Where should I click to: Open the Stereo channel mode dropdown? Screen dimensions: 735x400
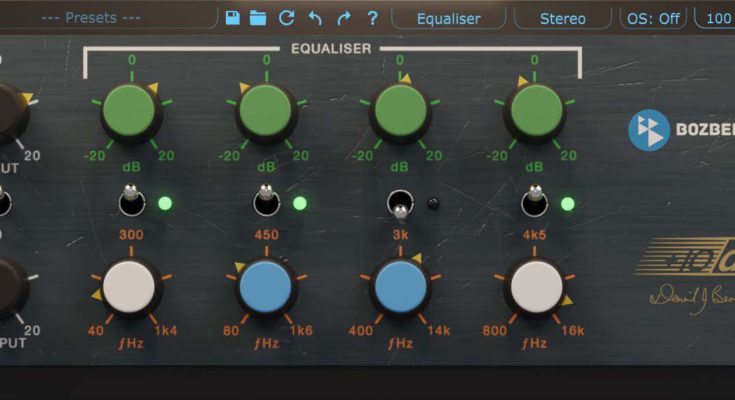(x=562, y=18)
